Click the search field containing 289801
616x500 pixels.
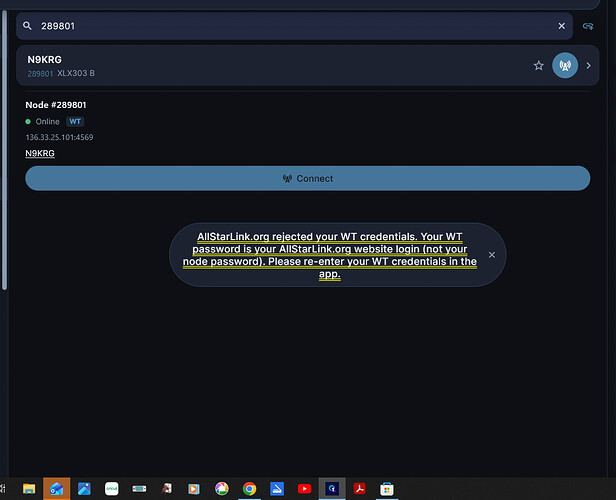click(x=294, y=26)
